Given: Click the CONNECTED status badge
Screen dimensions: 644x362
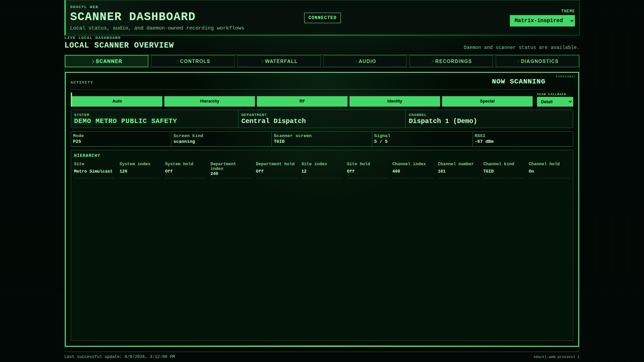Looking at the screenshot, I should [x=322, y=18].
